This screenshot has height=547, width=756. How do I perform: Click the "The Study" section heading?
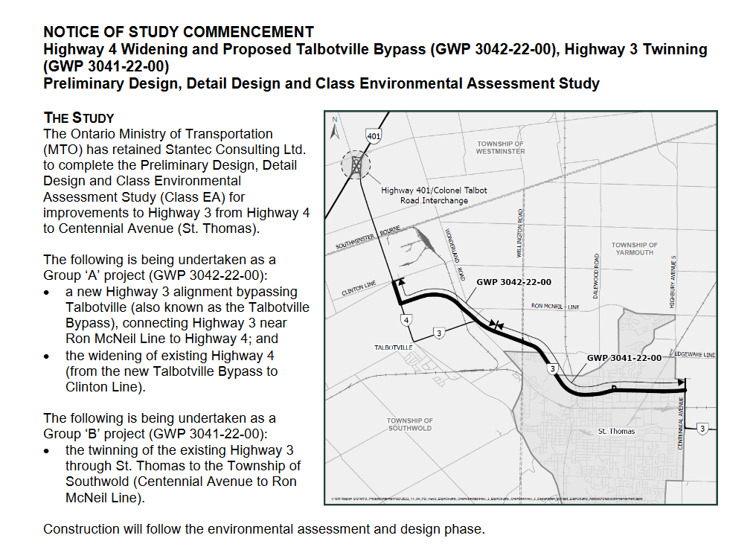(78, 118)
